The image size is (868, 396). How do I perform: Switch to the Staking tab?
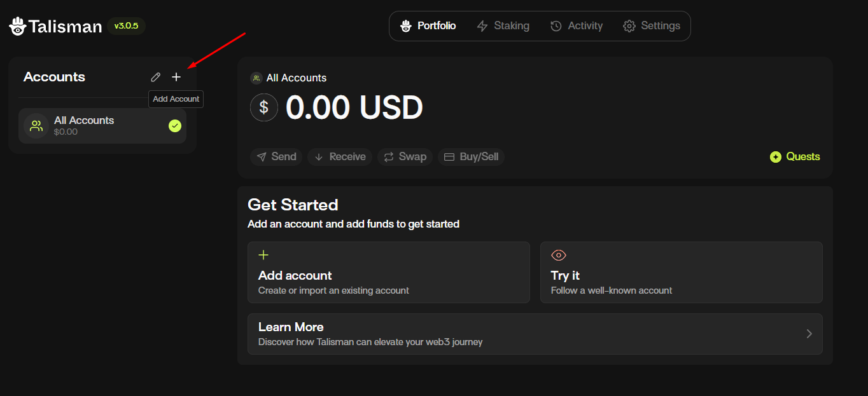click(503, 25)
